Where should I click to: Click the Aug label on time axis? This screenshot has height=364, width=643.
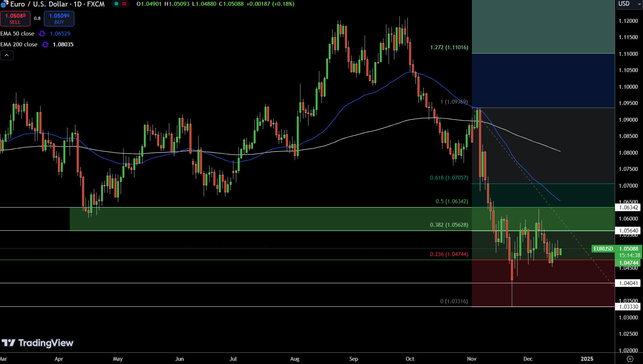pos(295,359)
